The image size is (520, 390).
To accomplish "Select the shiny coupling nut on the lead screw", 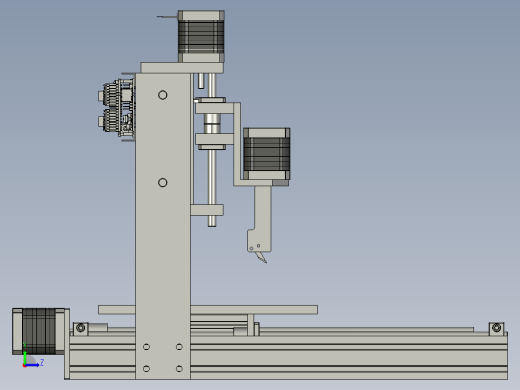I will (212, 123).
